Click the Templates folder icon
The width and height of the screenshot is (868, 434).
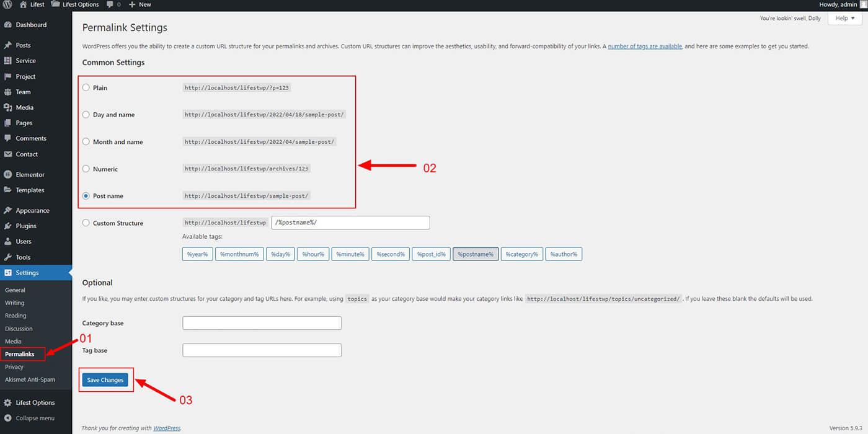point(7,190)
